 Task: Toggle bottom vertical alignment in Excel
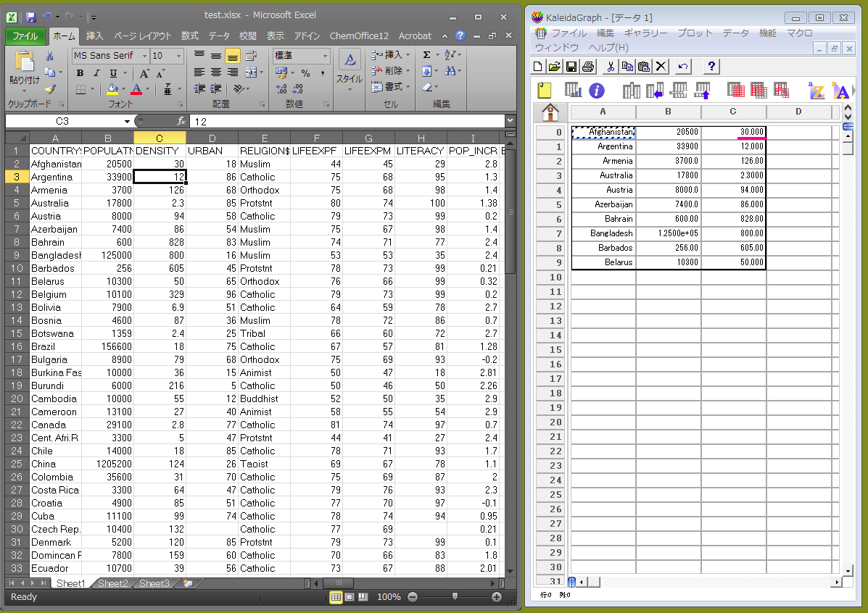pyautogui.click(x=233, y=56)
